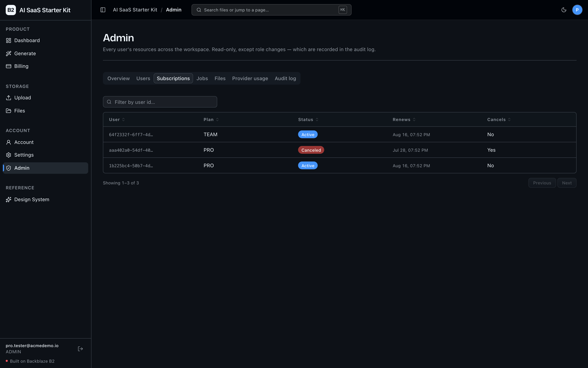The height and width of the screenshot is (368, 588).
Task: Click the Next pagination button
Action: [567, 183]
